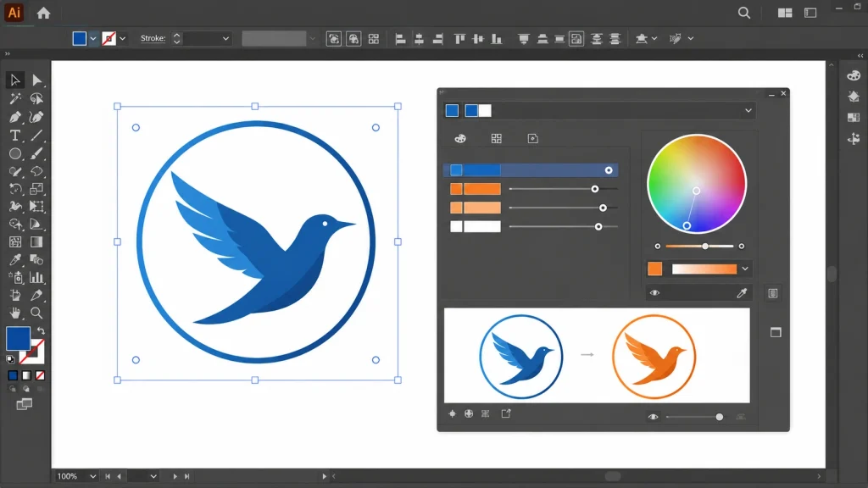The image size is (868, 488).
Task: Collapse right panel dock double-arrow
Action: 860,55
